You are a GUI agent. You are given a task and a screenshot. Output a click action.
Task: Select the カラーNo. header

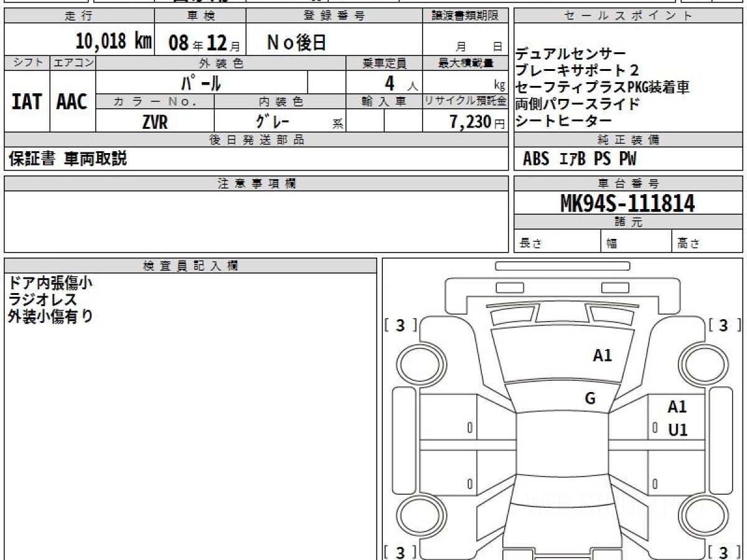point(155,101)
